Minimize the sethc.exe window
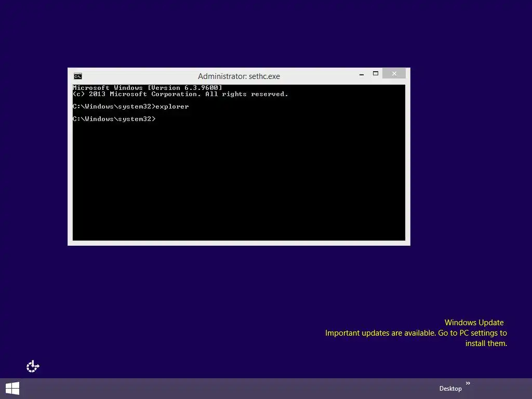532x399 pixels. (362, 74)
